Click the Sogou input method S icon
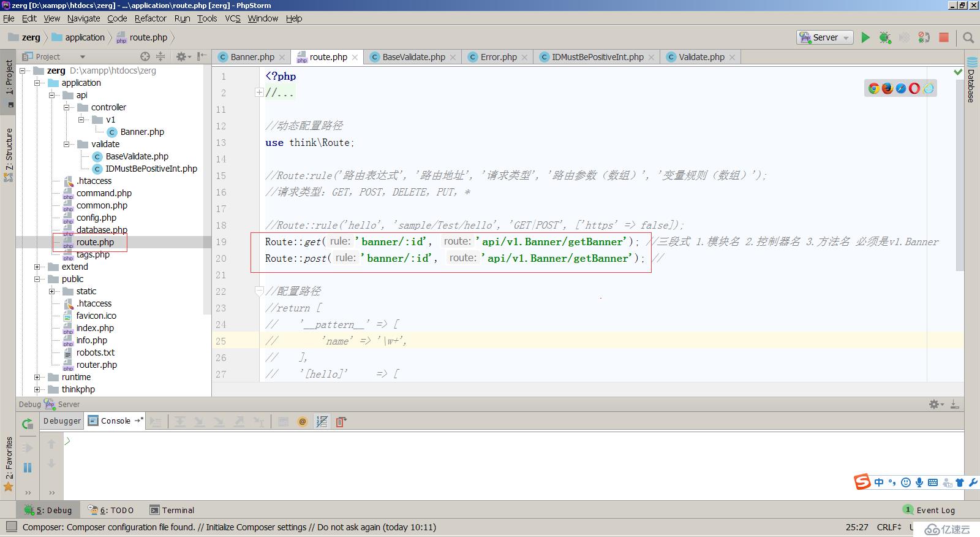 [862, 482]
